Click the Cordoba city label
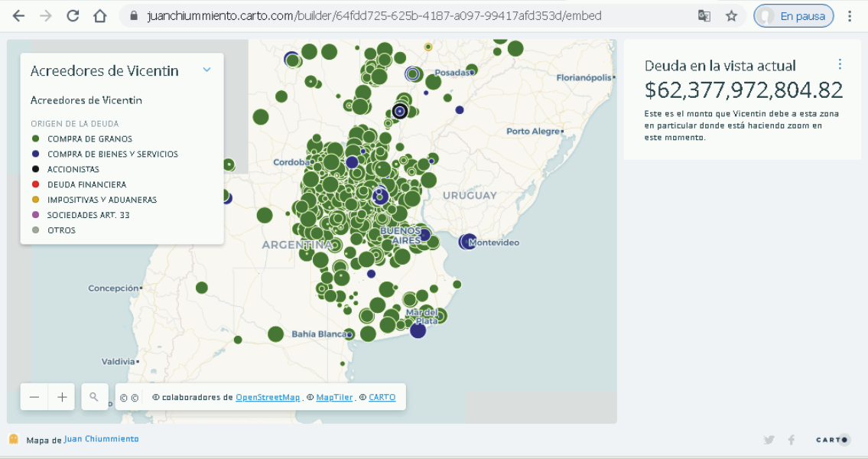The width and height of the screenshot is (868, 459). click(291, 162)
